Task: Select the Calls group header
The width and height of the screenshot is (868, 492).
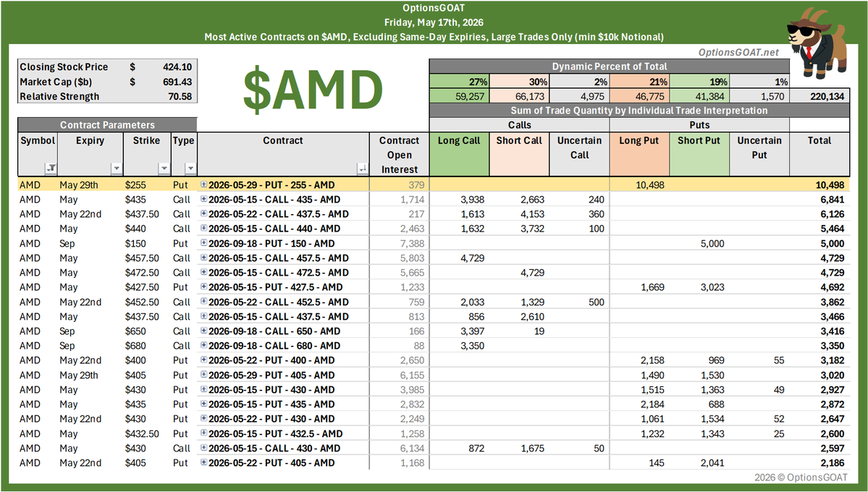Action: point(519,125)
